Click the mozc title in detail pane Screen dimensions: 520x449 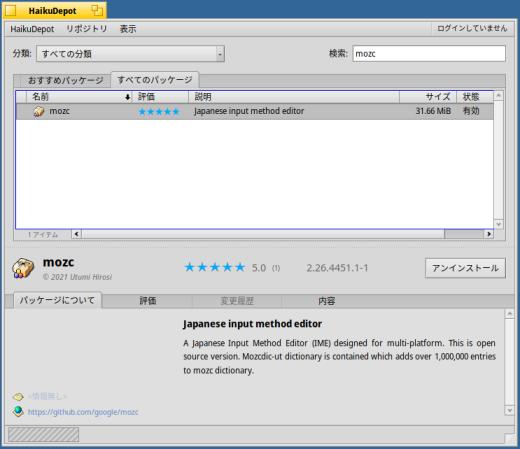pos(58,262)
